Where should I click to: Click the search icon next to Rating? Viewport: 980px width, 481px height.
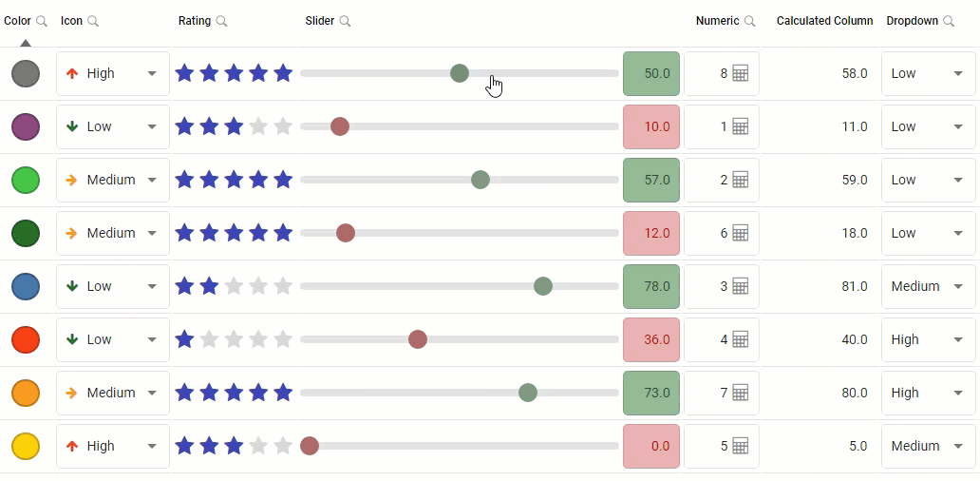coord(221,21)
